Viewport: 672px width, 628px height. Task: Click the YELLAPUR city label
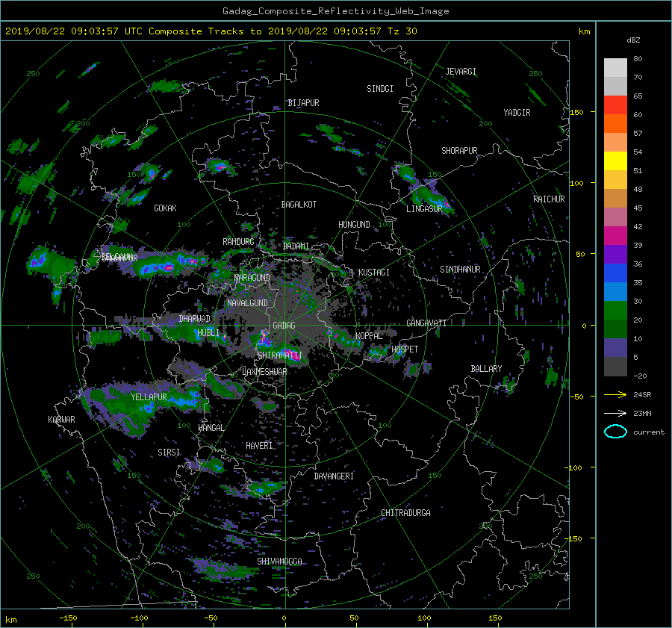click(x=149, y=397)
